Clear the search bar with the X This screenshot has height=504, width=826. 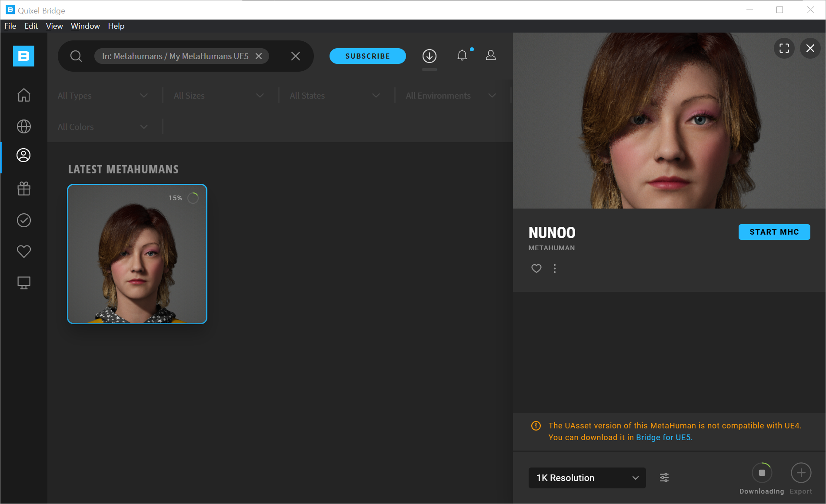(x=296, y=56)
